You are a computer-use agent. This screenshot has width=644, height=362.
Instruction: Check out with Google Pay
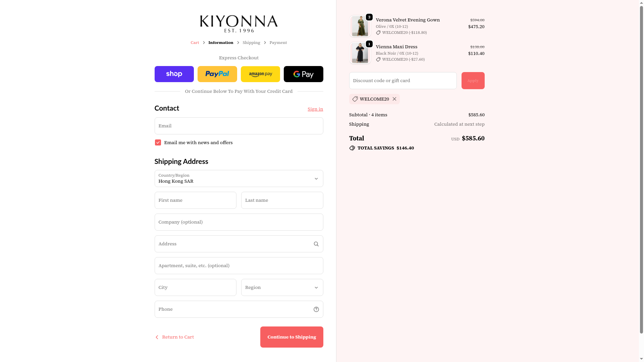pos(303,74)
